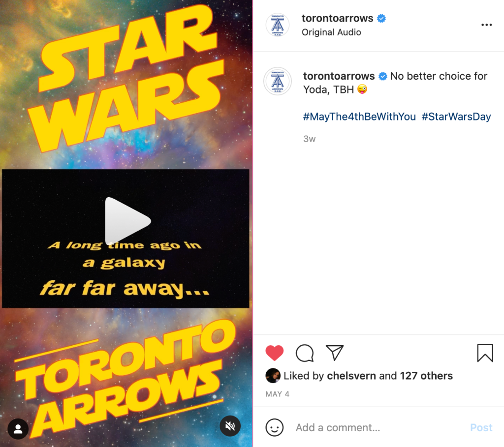Open the three-dot more options menu
The image size is (504, 447).
(x=486, y=25)
